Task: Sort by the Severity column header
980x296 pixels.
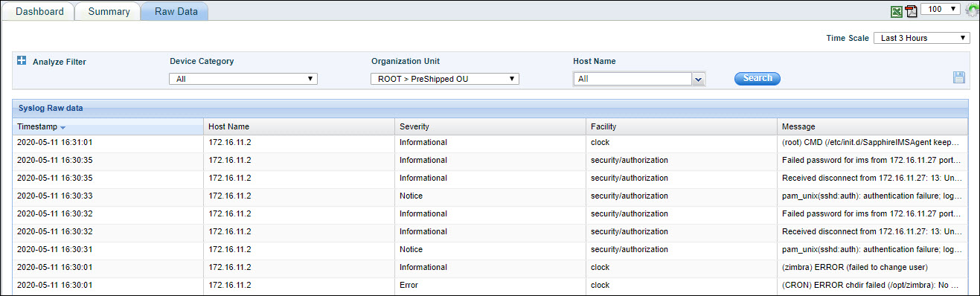Action: [490, 127]
